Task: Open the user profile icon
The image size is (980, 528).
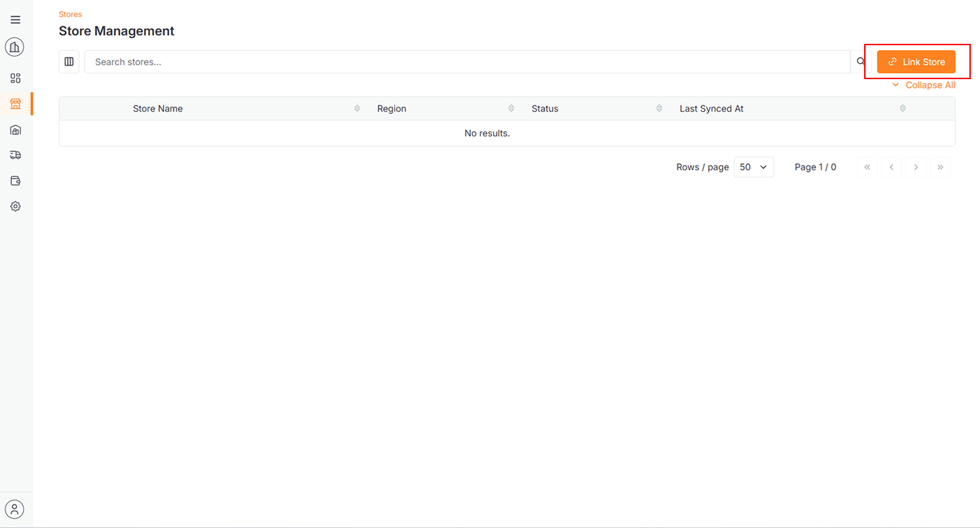Action: [x=15, y=509]
